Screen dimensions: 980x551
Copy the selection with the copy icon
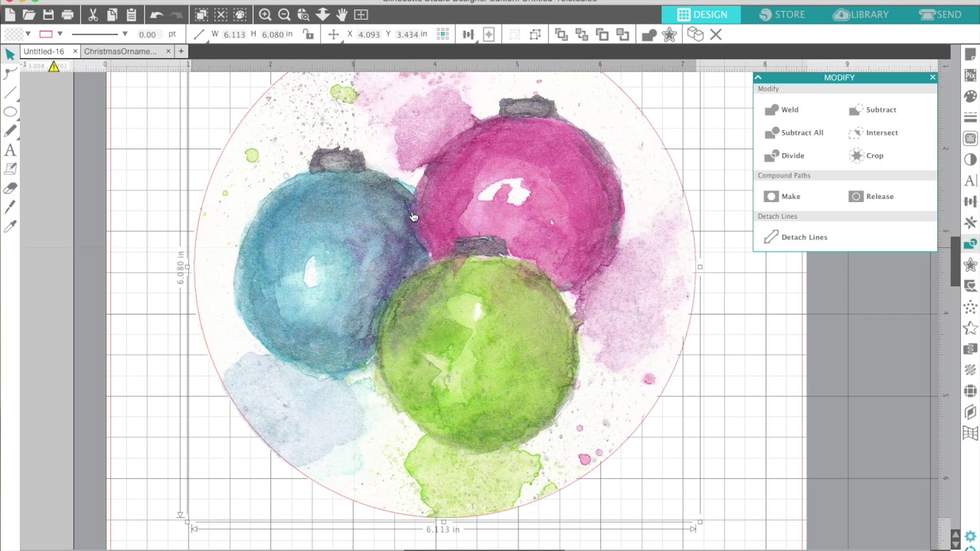(112, 15)
